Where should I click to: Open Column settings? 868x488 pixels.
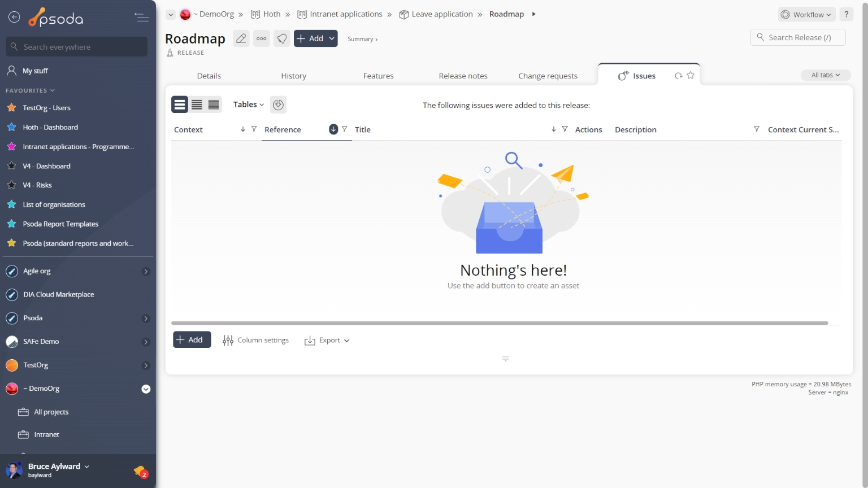click(255, 341)
